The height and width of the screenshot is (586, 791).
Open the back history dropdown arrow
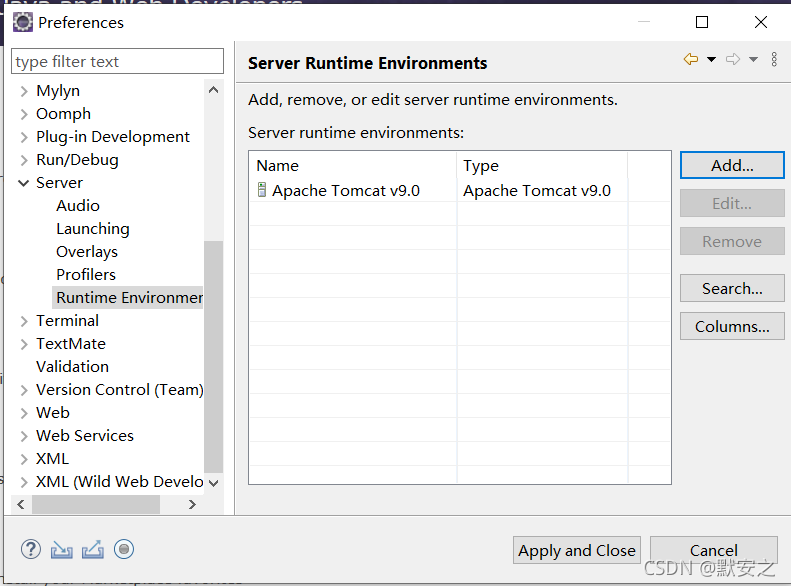(711, 60)
